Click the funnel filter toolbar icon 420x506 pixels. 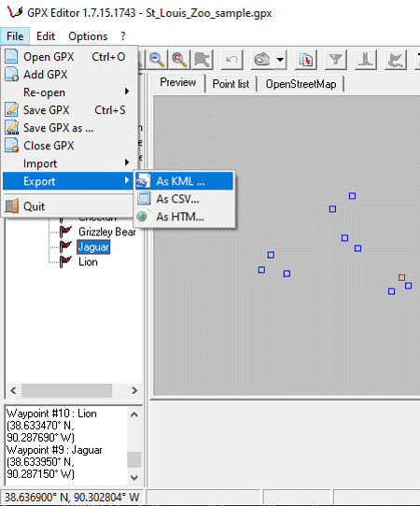(336, 60)
